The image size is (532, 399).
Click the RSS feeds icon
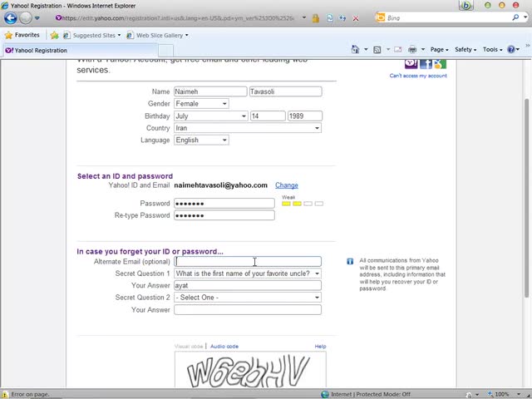pos(377,50)
